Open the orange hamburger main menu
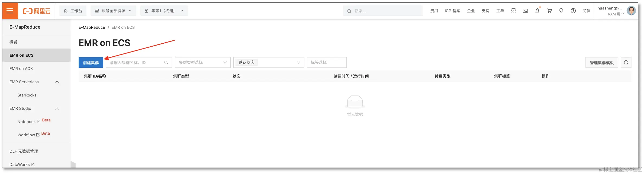 coord(10,11)
